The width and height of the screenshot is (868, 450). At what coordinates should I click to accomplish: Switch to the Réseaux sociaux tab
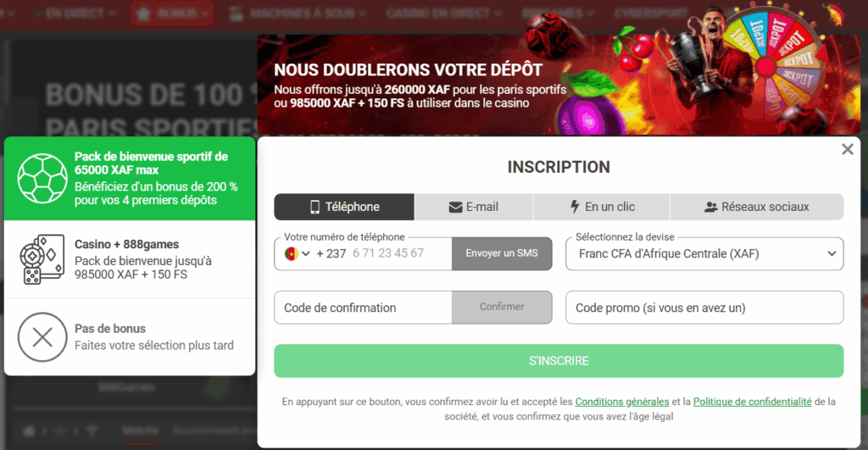(x=756, y=207)
